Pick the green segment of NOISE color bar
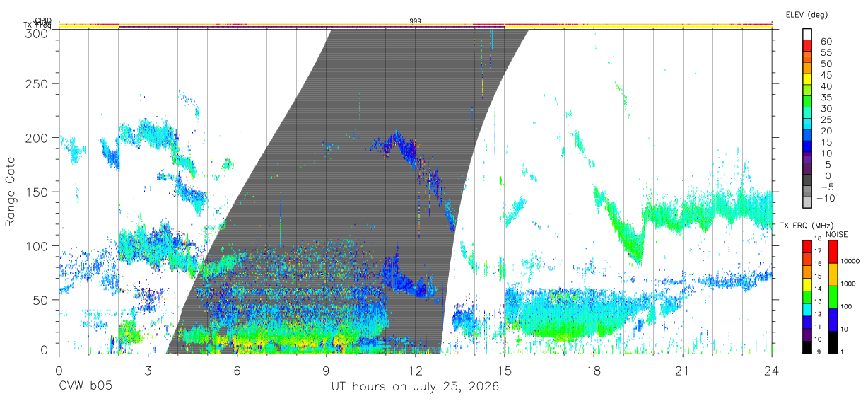This screenshot has height=401, width=868. click(x=833, y=297)
